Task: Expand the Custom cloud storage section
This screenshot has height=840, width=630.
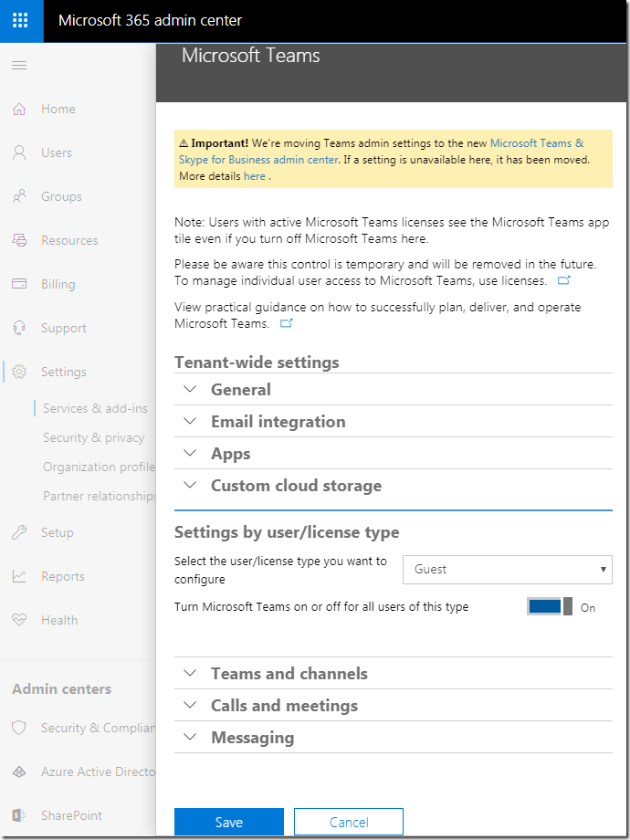Action: (x=394, y=486)
